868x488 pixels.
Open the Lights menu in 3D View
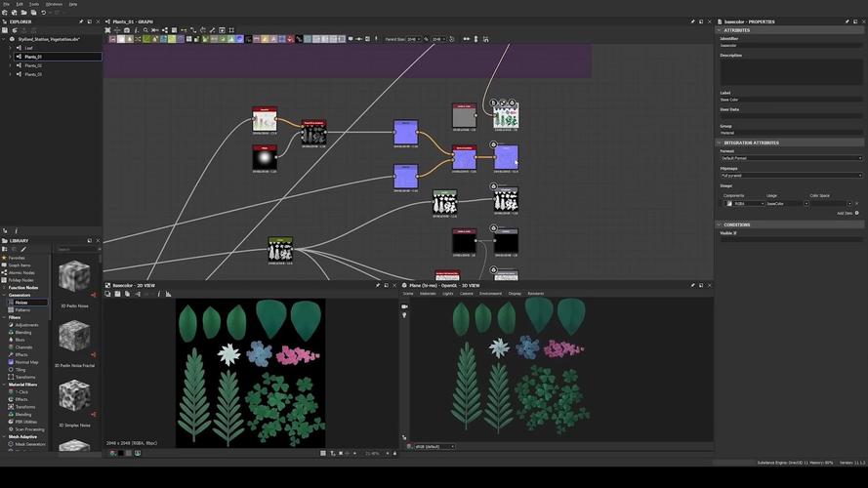(448, 294)
